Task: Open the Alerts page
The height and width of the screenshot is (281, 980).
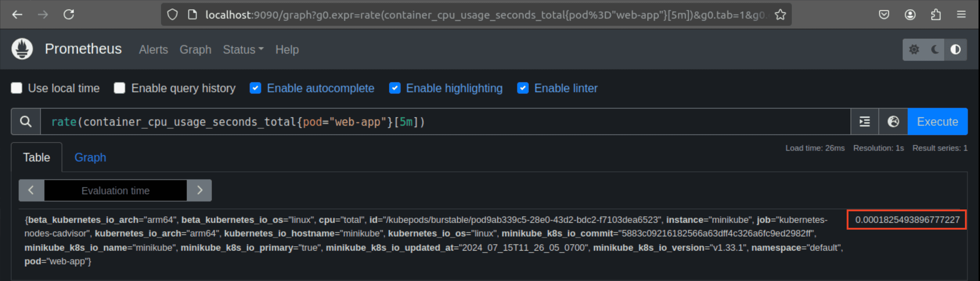Action: click(x=153, y=50)
